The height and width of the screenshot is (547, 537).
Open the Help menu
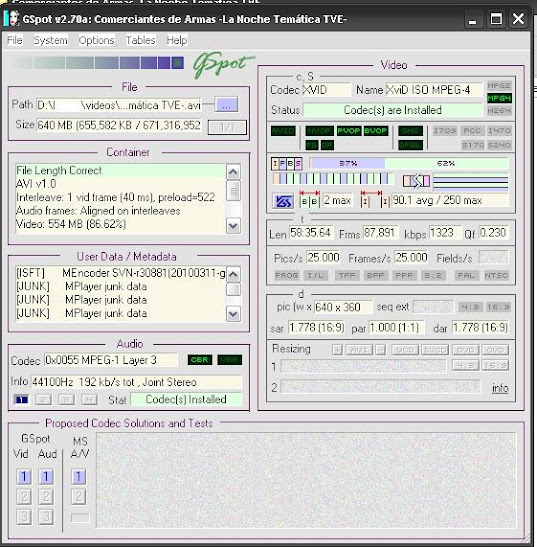pos(177,40)
